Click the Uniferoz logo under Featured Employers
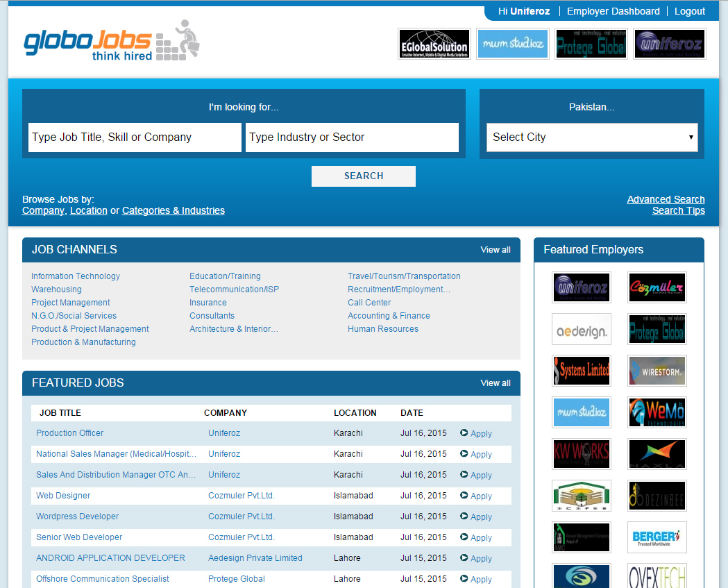 (581, 287)
